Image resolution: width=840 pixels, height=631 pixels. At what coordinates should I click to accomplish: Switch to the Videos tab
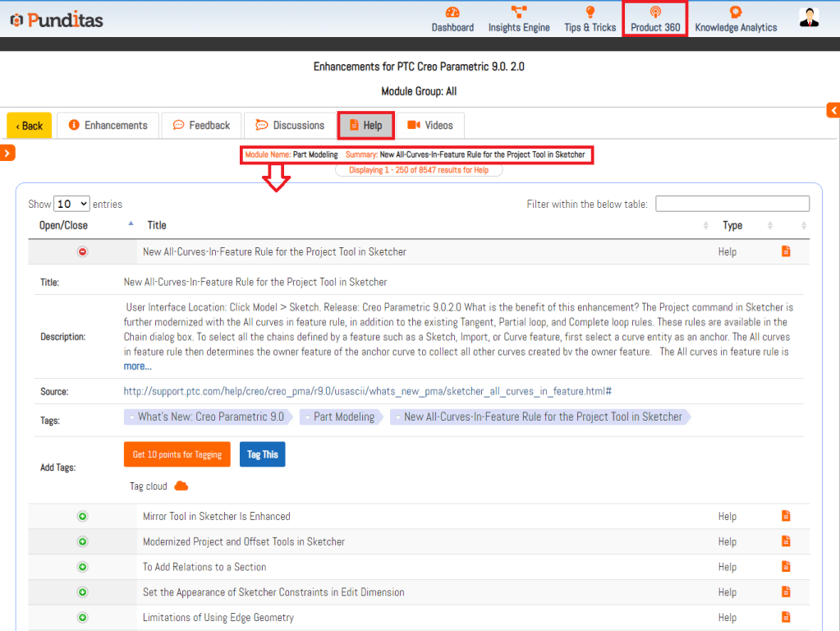click(430, 126)
